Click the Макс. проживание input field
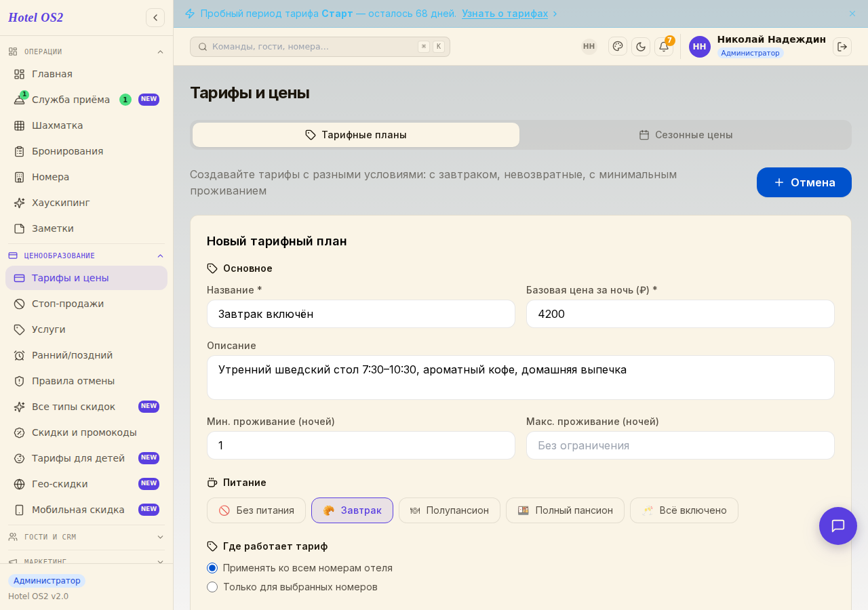 [680, 445]
